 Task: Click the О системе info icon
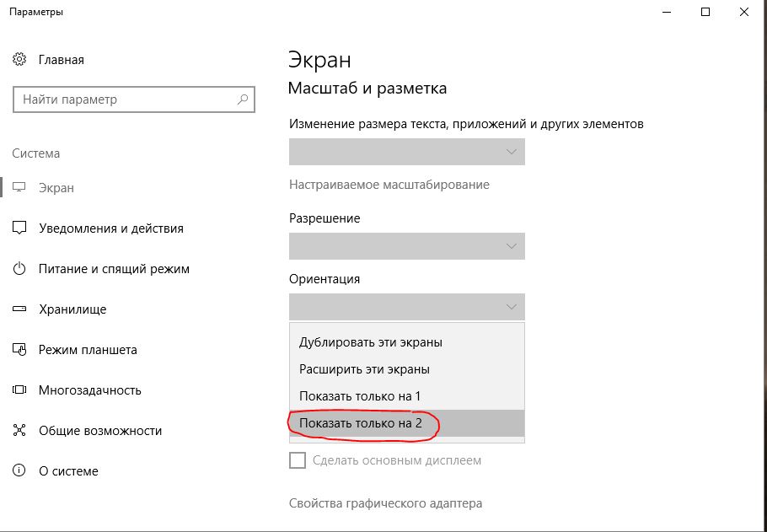click(20, 471)
